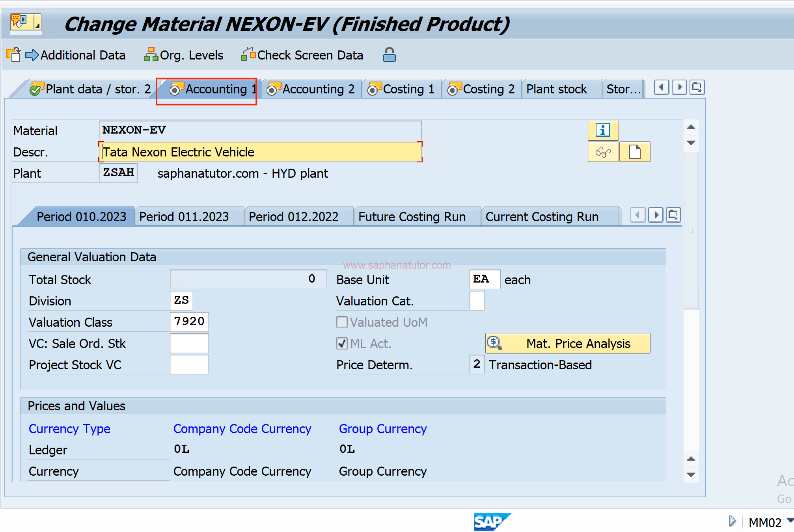Click the blue information button
794x532 pixels.
point(603,130)
